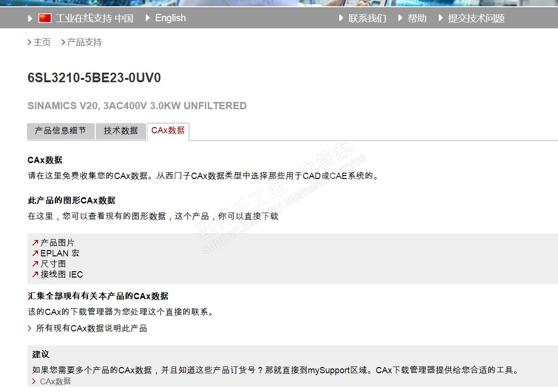Click red chevron before 主页
The image size is (558, 392).
(x=29, y=42)
